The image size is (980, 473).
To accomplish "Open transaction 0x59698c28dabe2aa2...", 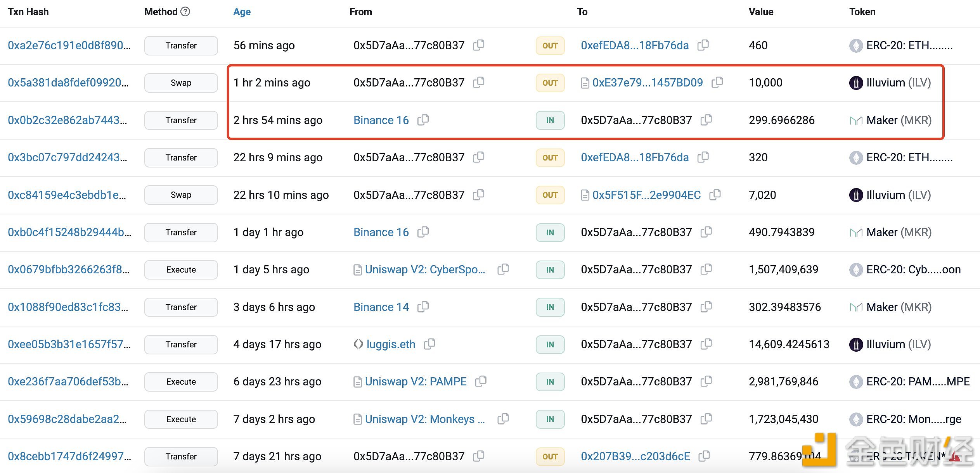I will [x=67, y=419].
